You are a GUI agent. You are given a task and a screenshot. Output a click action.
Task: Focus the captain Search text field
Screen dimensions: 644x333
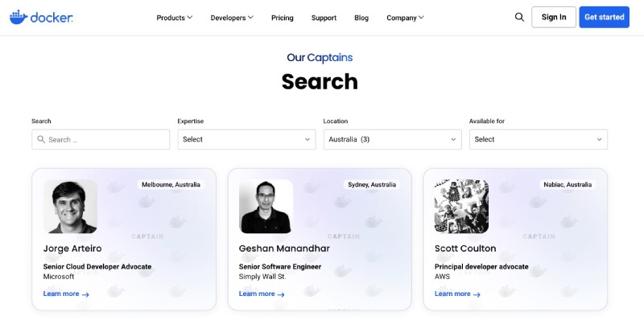(x=106, y=139)
